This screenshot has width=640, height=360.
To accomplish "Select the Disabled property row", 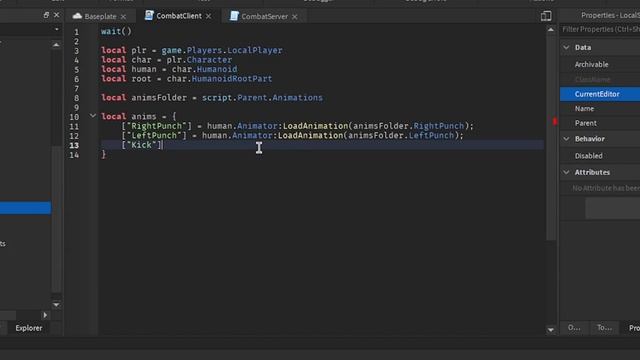I will [x=600, y=156].
